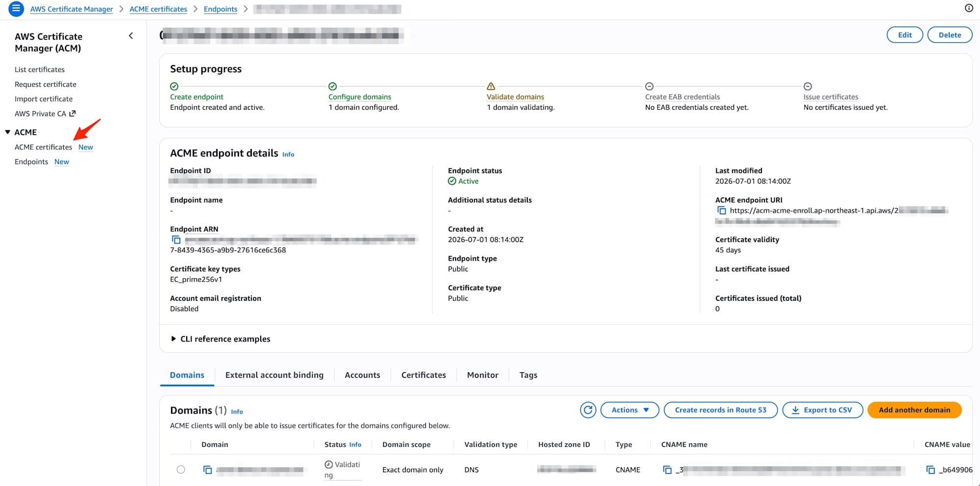Image resolution: width=980 pixels, height=486 pixels.
Task: Open Info link beside ACME endpoint details
Action: tap(288, 154)
